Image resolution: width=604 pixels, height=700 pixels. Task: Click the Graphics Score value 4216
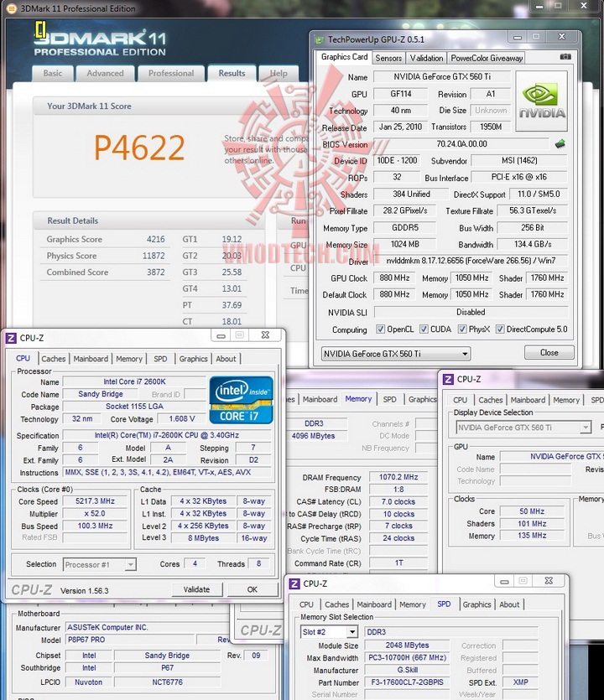(155, 239)
